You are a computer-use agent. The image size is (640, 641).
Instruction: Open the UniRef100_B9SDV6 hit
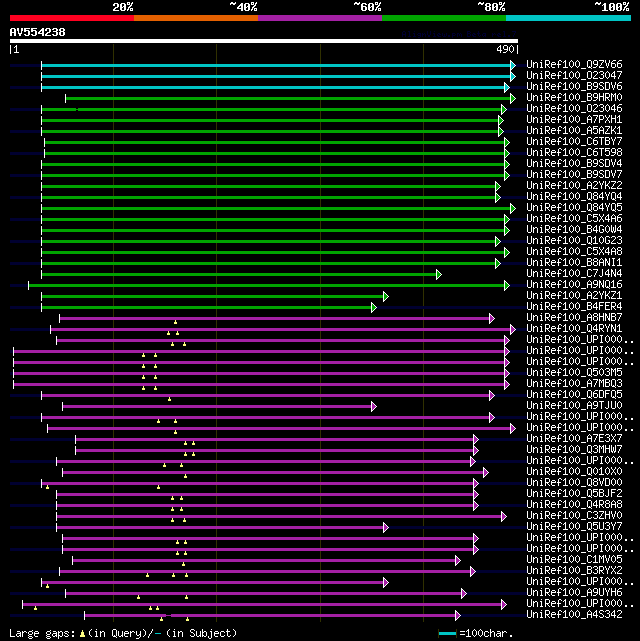(x=574, y=86)
